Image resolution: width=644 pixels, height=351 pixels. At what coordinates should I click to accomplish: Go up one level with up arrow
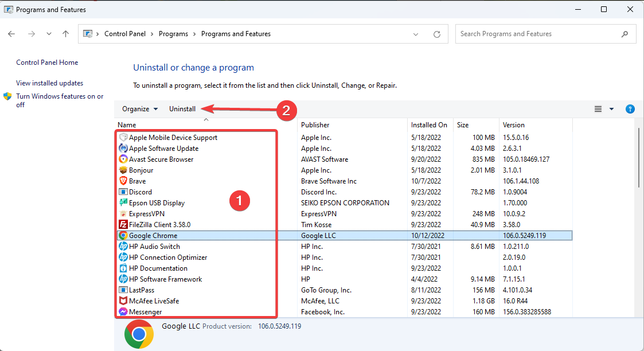66,34
